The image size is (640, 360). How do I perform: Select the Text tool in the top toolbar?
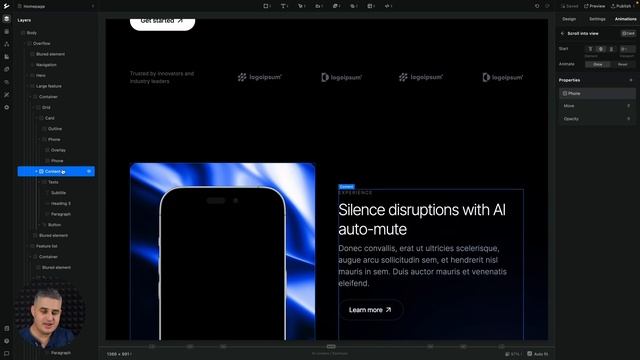point(284,6)
